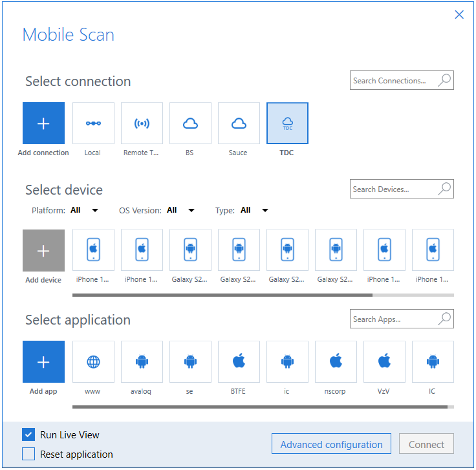This screenshot has width=476, height=470.
Task: Choose the avaloq Android app
Action: (142, 361)
